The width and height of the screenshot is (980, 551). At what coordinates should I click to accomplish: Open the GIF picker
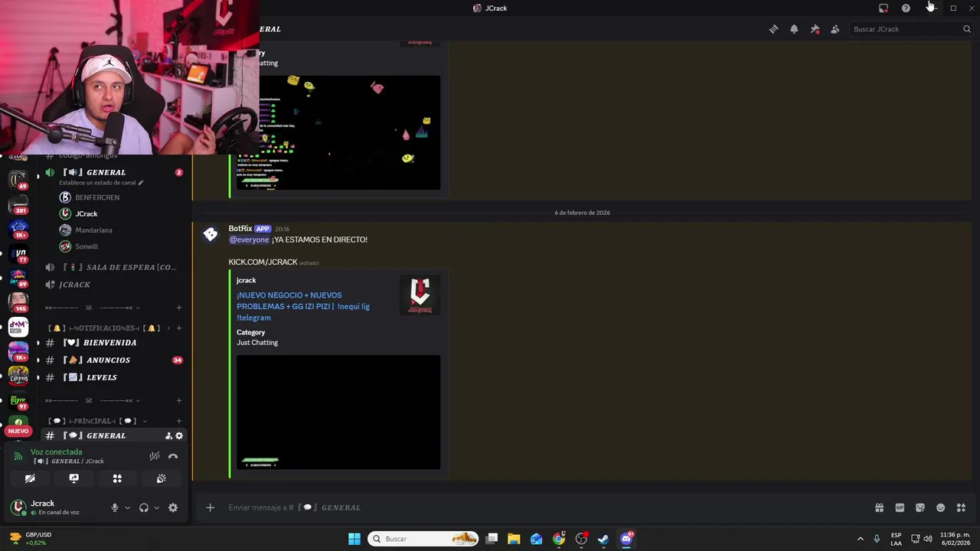coord(900,507)
